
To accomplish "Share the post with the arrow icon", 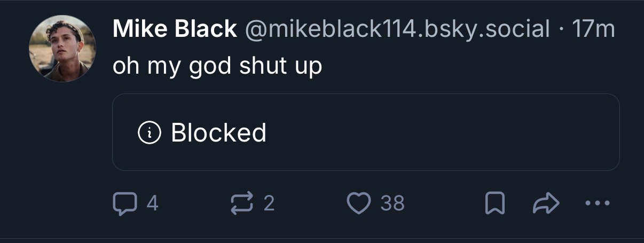I will (546, 203).
